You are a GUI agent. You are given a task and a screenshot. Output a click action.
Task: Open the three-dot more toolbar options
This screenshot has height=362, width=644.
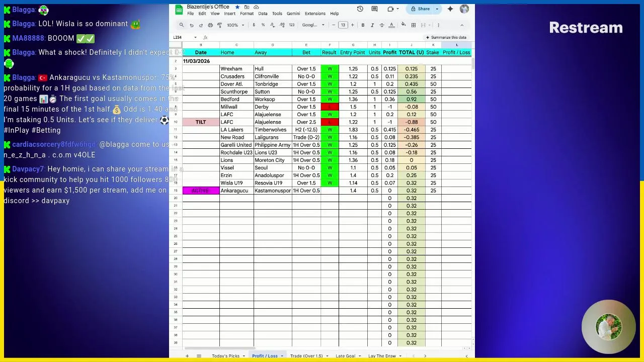(438, 25)
